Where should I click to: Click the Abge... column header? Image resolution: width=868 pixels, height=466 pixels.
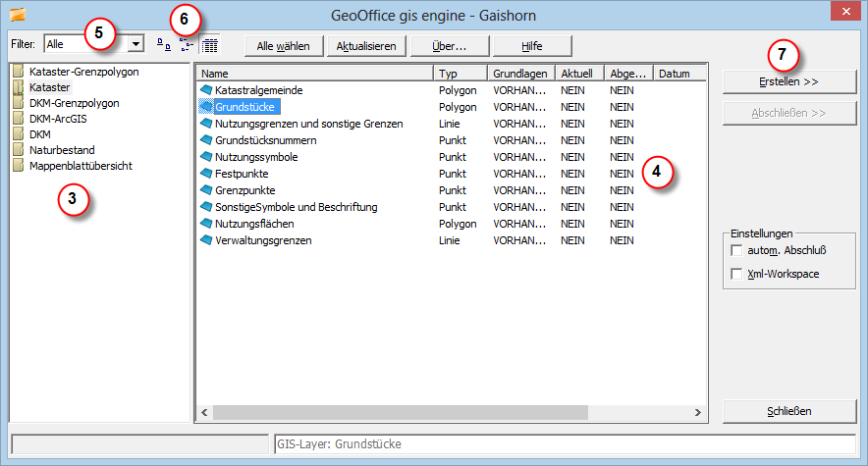pyautogui.click(x=628, y=73)
